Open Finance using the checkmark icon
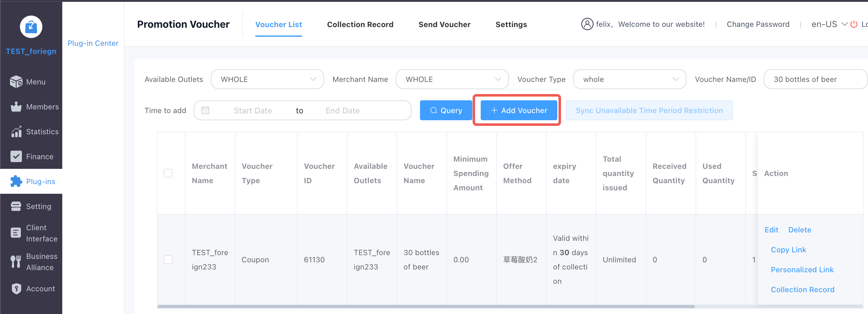Viewport: 868px width, 314px height. [16, 156]
